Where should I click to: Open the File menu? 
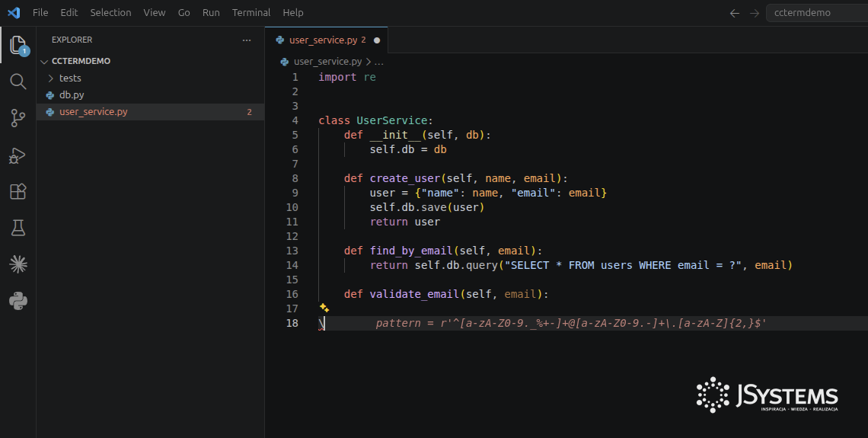point(40,12)
